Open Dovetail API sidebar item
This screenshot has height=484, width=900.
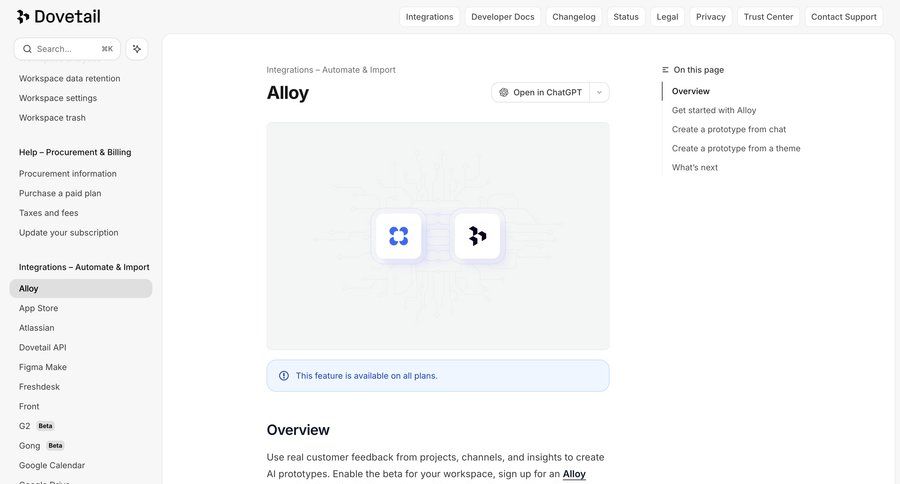click(x=43, y=347)
